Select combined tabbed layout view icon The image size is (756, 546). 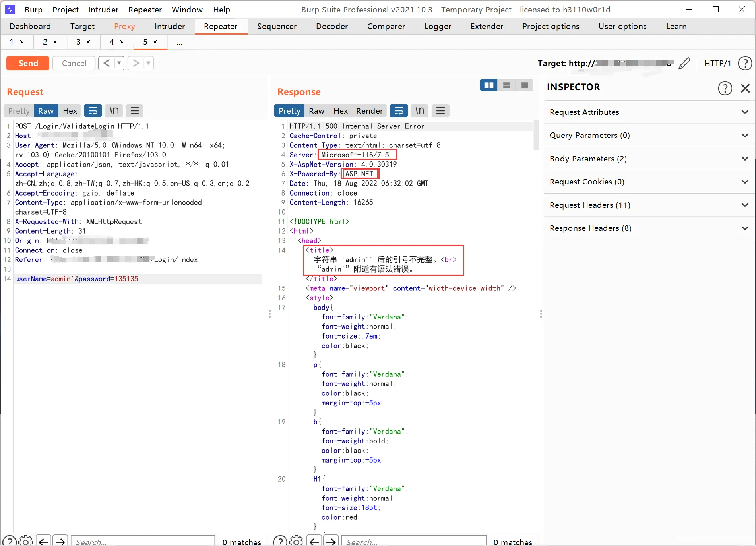524,85
